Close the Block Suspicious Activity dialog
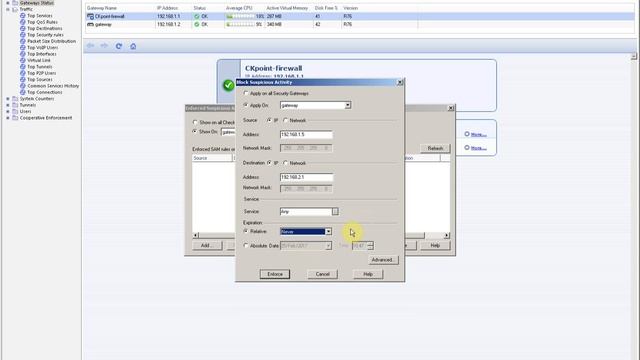This screenshot has height=360, width=640. (400, 82)
